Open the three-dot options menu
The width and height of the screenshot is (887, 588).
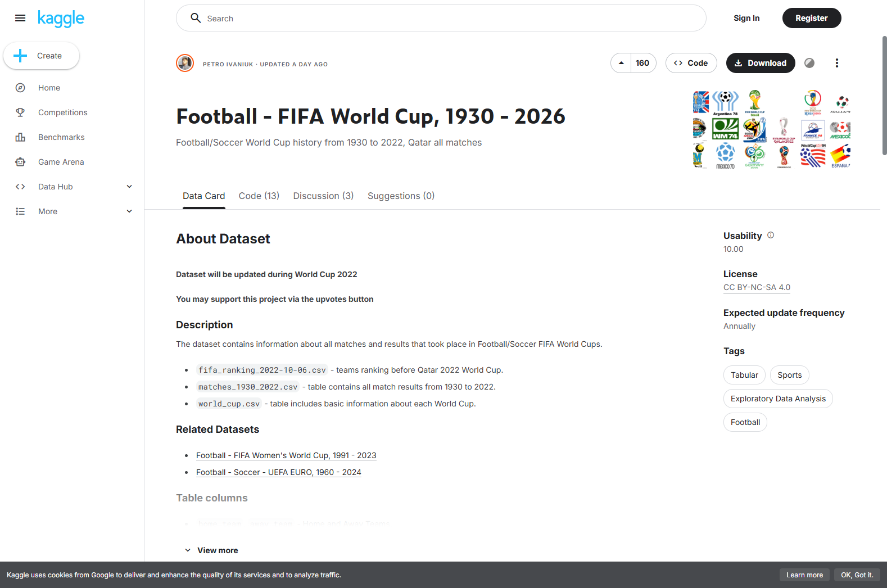pyautogui.click(x=837, y=63)
